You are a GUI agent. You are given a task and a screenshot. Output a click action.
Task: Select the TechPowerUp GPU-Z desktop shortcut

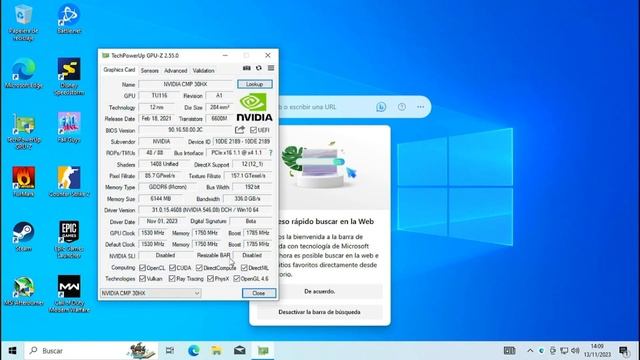pyautogui.click(x=24, y=131)
